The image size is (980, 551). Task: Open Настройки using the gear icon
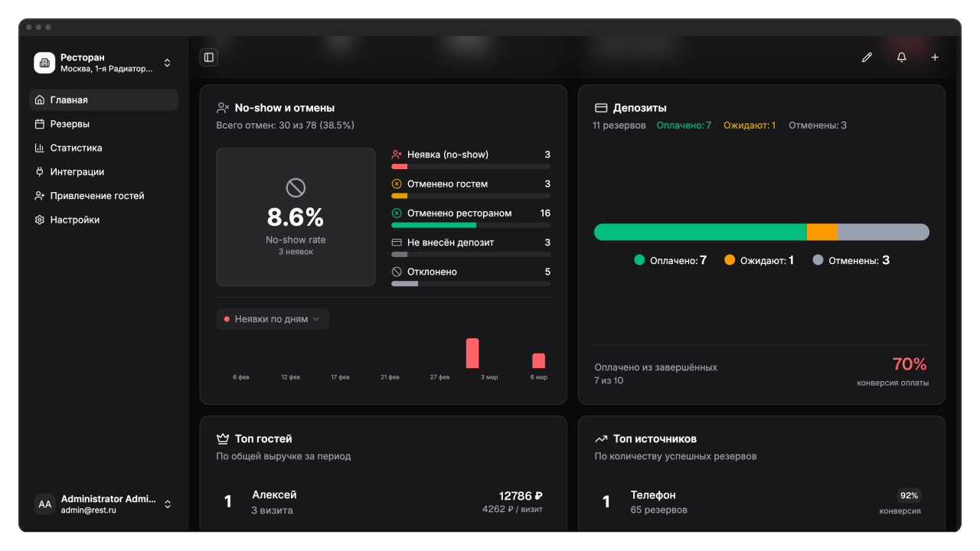[41, 220]
